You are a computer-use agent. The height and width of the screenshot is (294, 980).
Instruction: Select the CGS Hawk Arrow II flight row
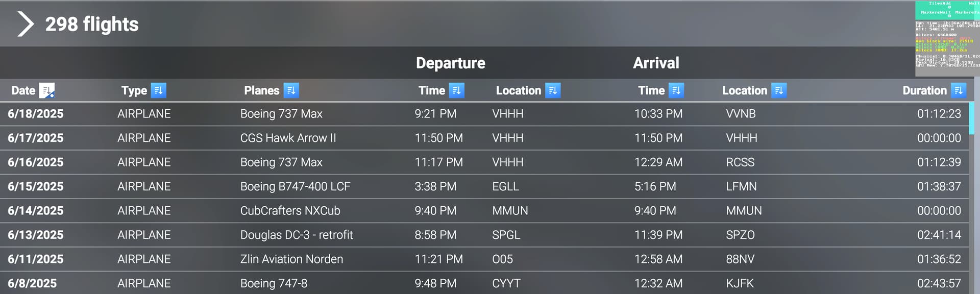pos(484,138)
